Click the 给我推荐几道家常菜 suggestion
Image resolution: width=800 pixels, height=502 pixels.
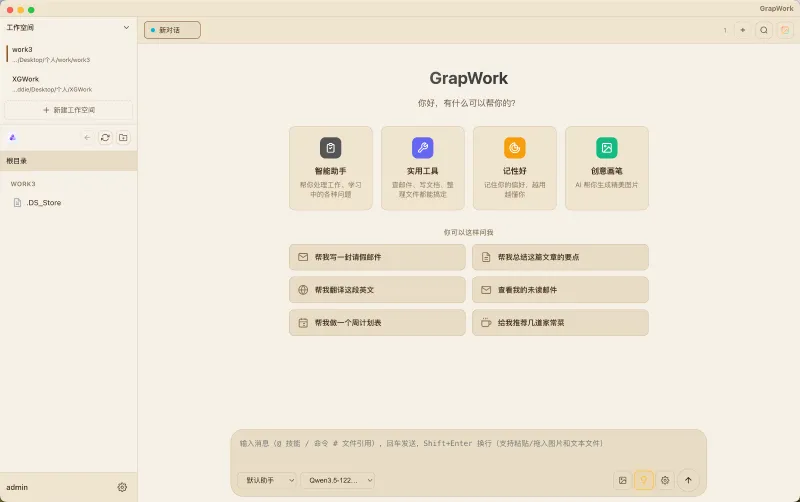pos(560,322)
